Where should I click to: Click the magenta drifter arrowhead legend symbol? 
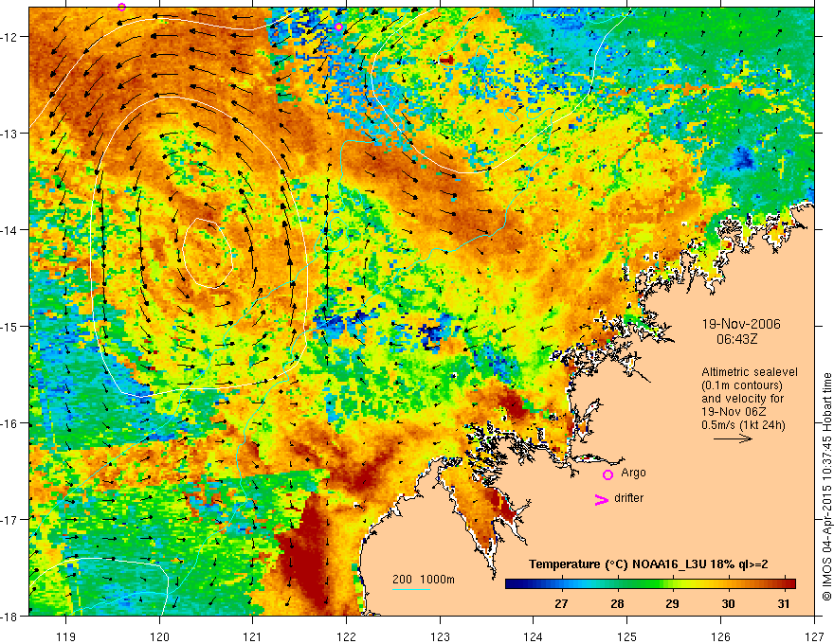[602, 499]
